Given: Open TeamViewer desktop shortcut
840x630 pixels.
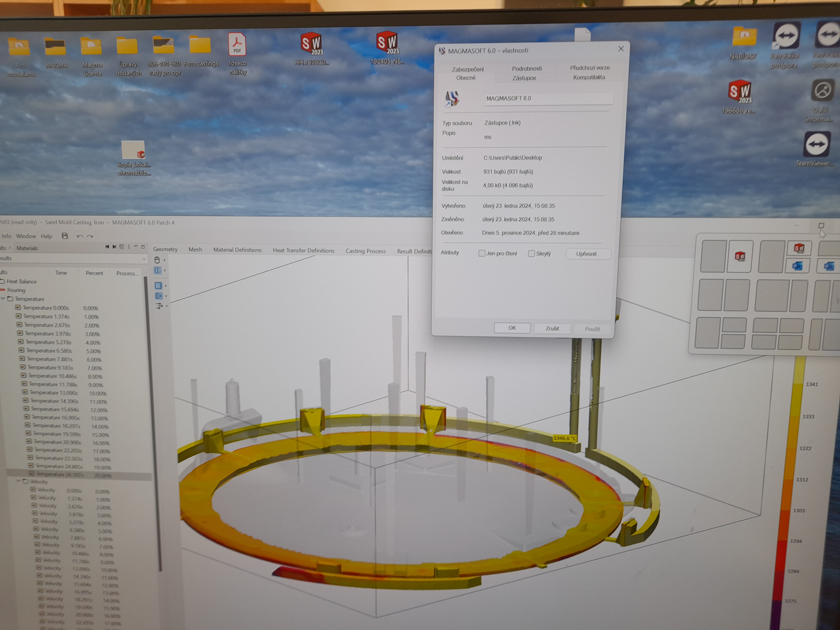Looking at the screenshot, I should point(816,145).
